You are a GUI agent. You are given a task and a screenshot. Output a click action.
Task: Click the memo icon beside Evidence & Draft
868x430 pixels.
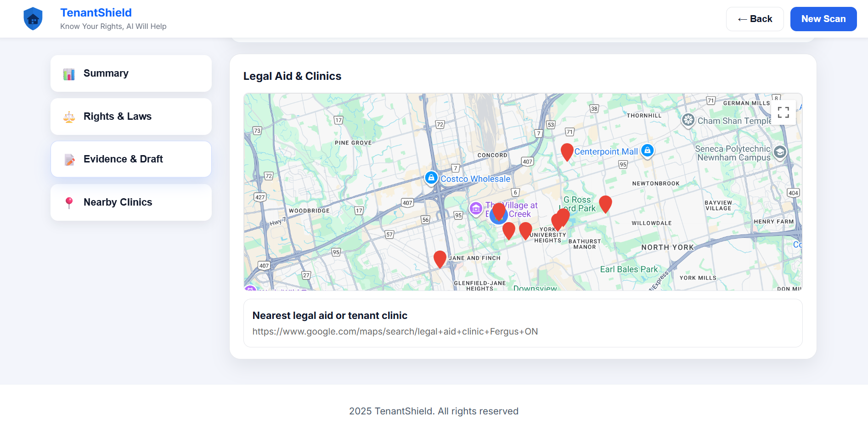(69, 160)
